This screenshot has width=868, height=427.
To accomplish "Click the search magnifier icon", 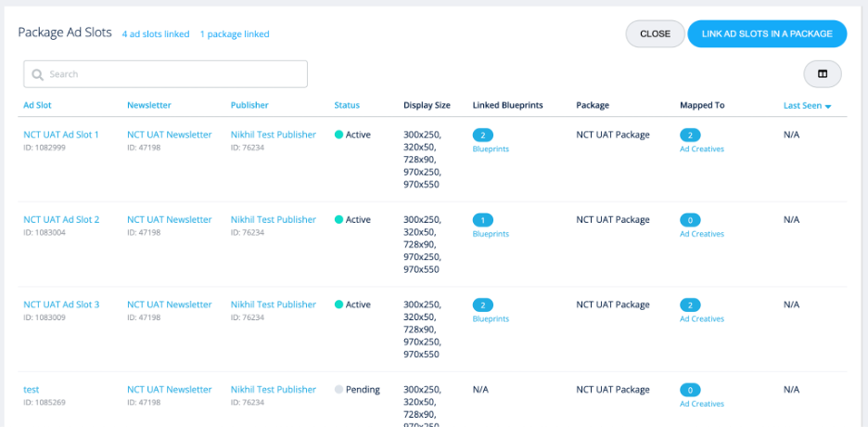I will (x=38, y=74).
